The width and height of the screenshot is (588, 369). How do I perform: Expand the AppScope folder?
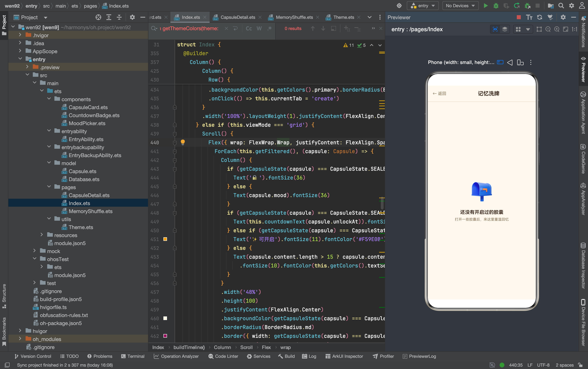coord(20,51)
